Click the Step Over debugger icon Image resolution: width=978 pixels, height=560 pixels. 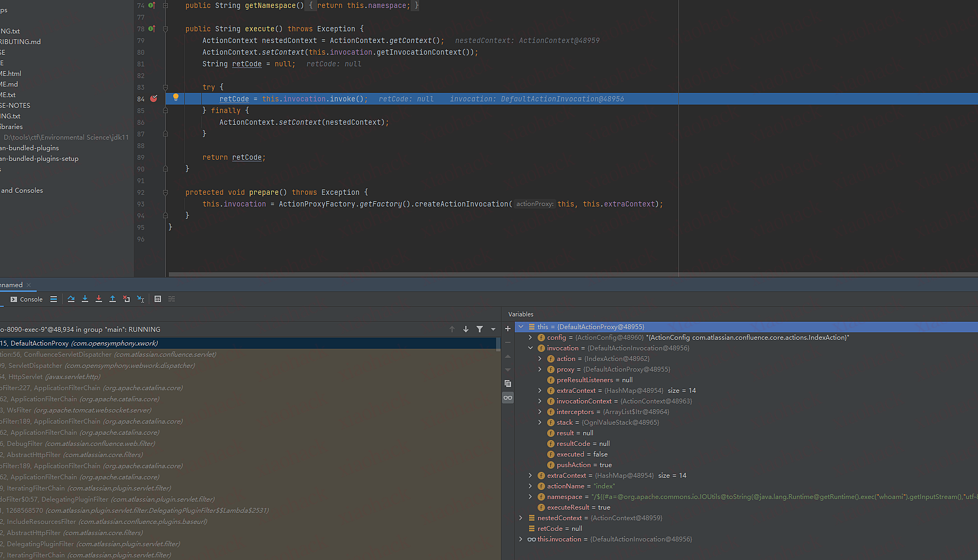pos(71,299)
